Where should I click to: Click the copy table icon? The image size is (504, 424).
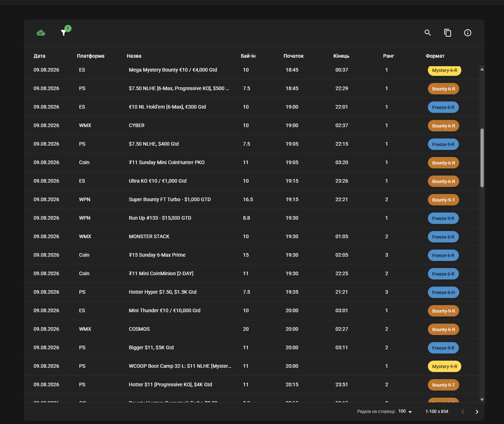tap(448, 33)
